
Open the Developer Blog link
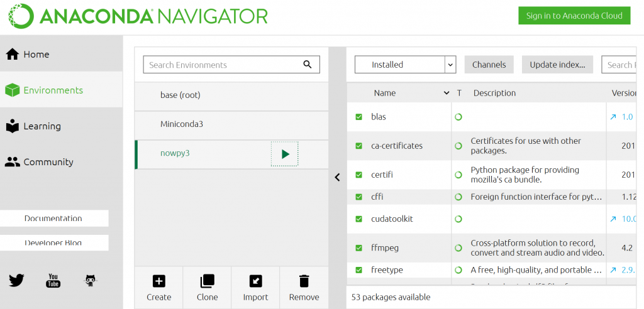[x=53, y=242]
